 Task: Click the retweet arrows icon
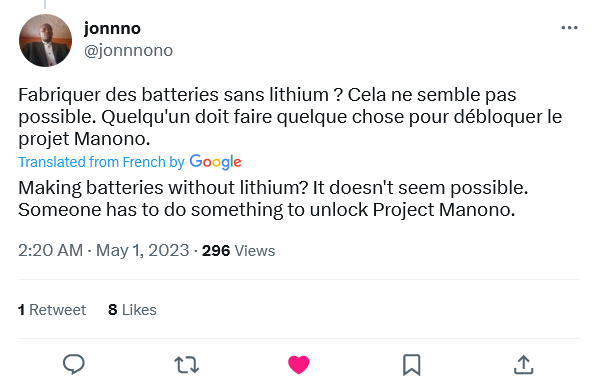tap(186, 364)
